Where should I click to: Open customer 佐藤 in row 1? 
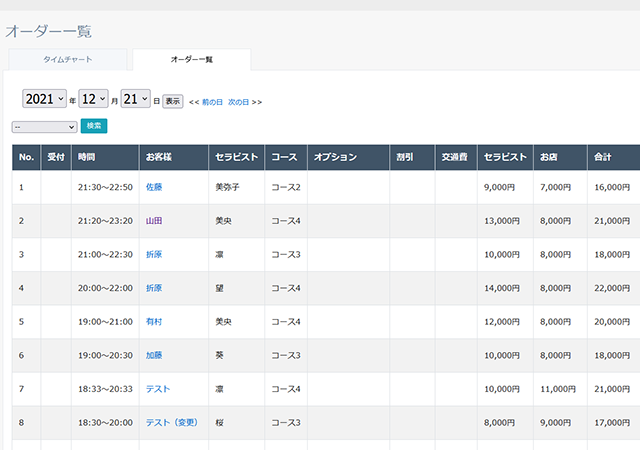(x=154, y=187)
